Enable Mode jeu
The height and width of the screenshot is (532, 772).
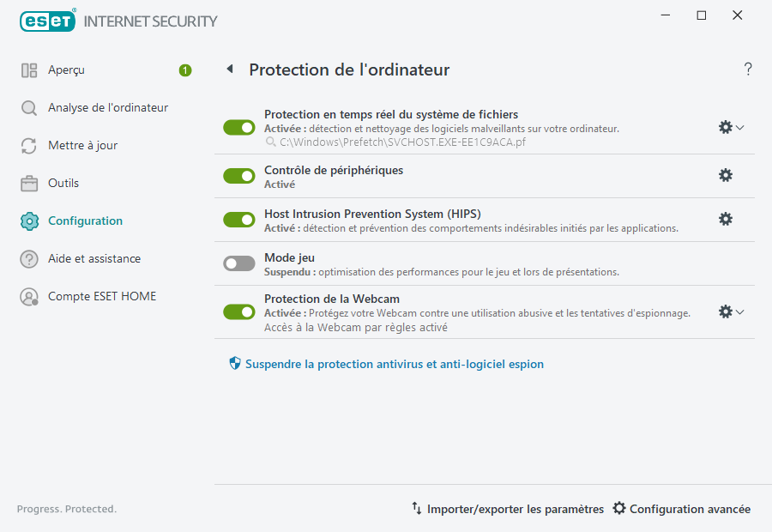click(238, 263)
